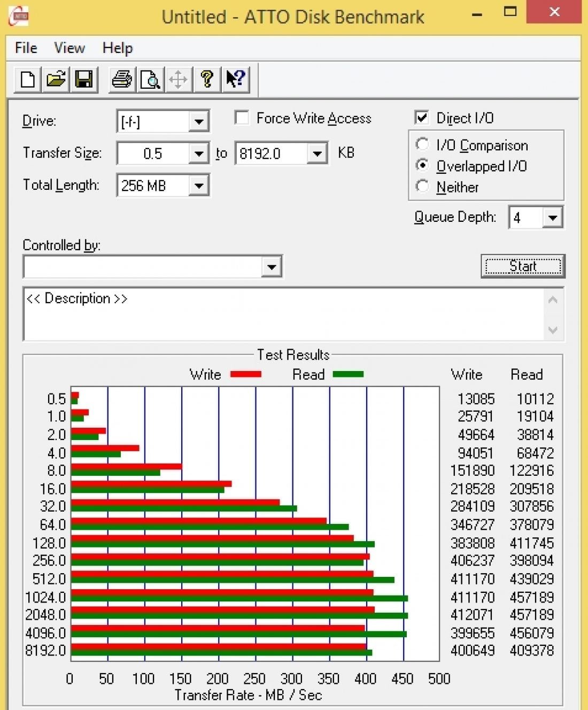Click the New document toolbar icon

[x=27, y=80]
